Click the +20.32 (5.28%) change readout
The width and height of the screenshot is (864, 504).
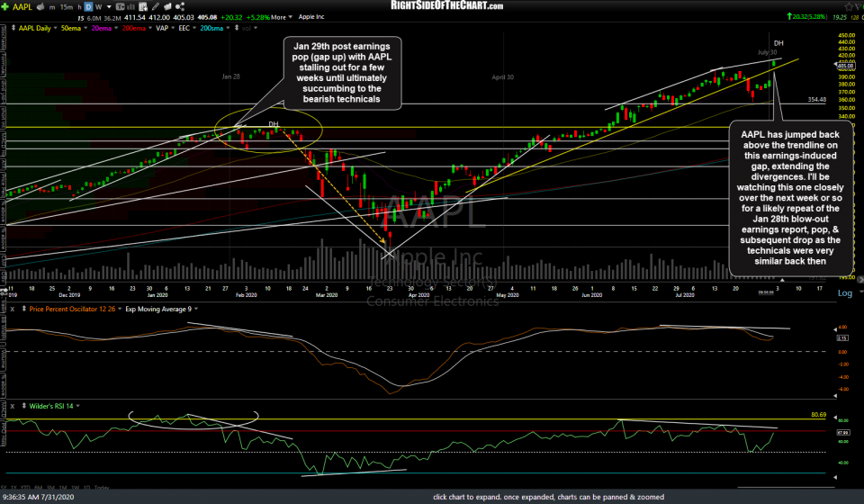806,16
